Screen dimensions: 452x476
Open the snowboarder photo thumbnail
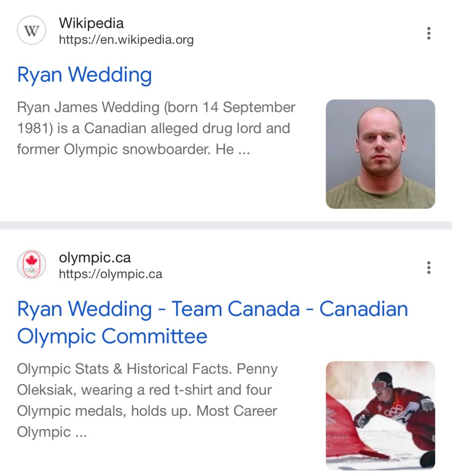tap(380, 415)
